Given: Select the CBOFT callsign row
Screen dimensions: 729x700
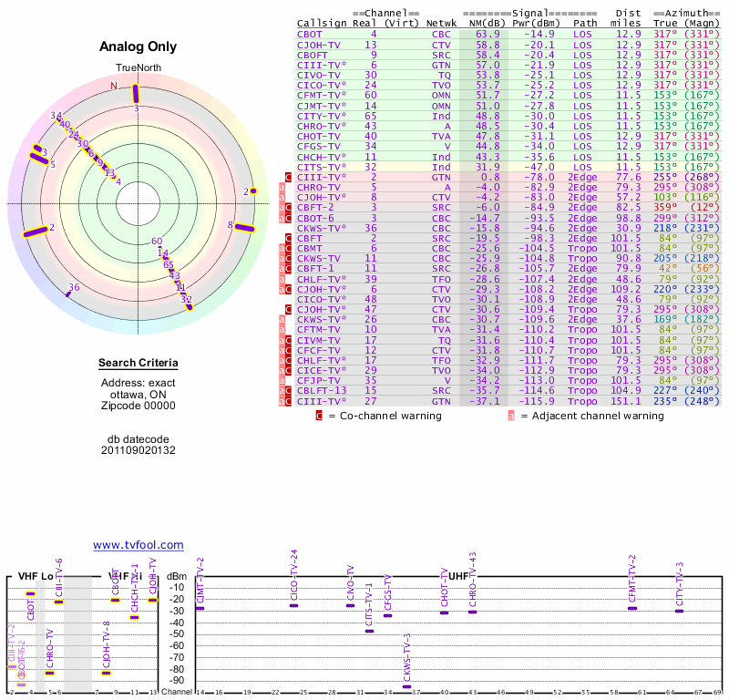Looking at the screenshot, I should pos(312,55).
